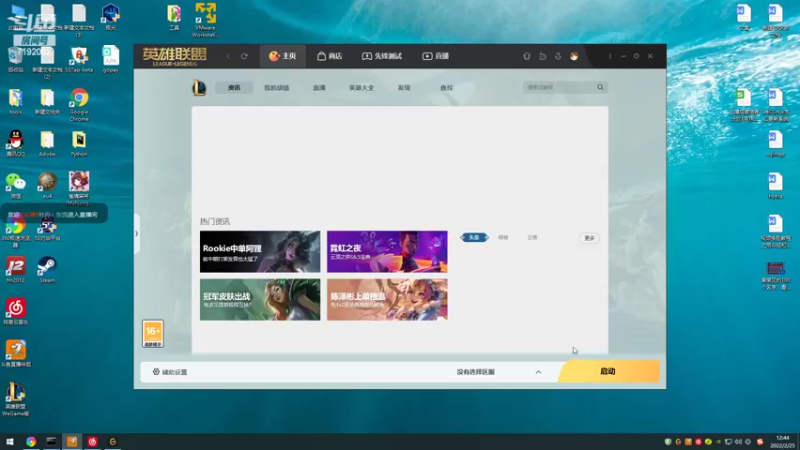Open the 腾讯QQ desktop icon
The width and height of the screenshot is (800, 450).
[16, 143]
